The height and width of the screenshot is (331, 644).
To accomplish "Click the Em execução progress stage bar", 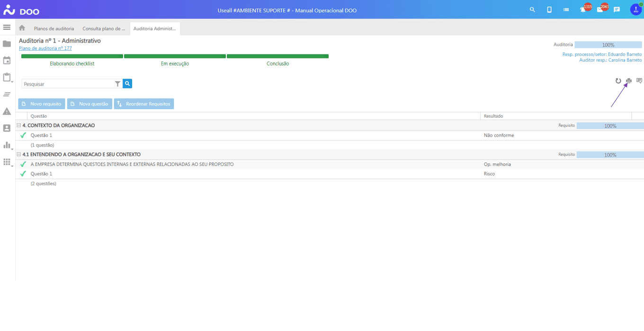I will (175, 56).
